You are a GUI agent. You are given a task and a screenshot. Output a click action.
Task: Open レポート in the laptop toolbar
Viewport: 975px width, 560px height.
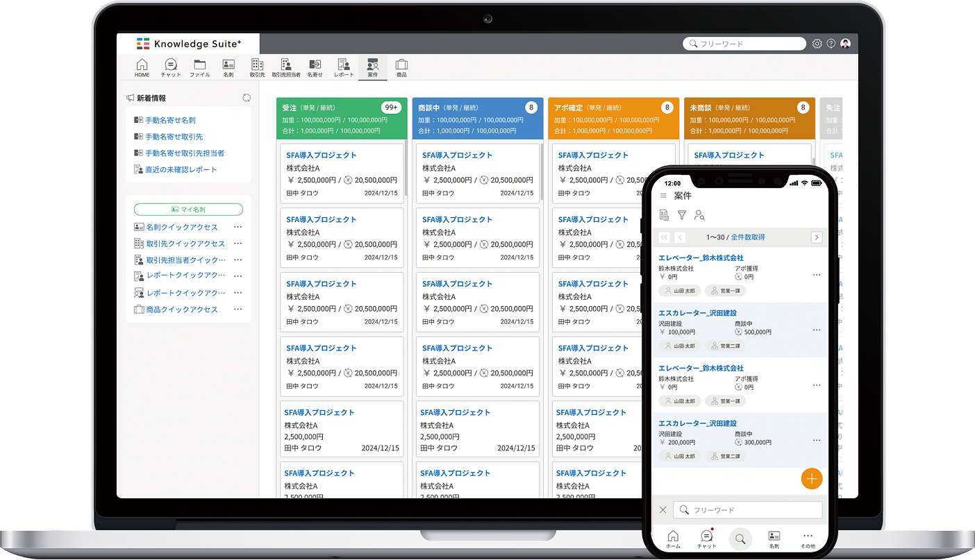[x=344, y=67]
